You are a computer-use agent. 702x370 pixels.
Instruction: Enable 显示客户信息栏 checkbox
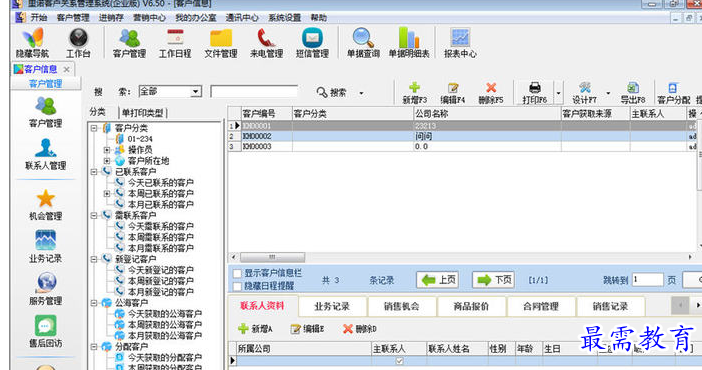click(x=237, y=273)
